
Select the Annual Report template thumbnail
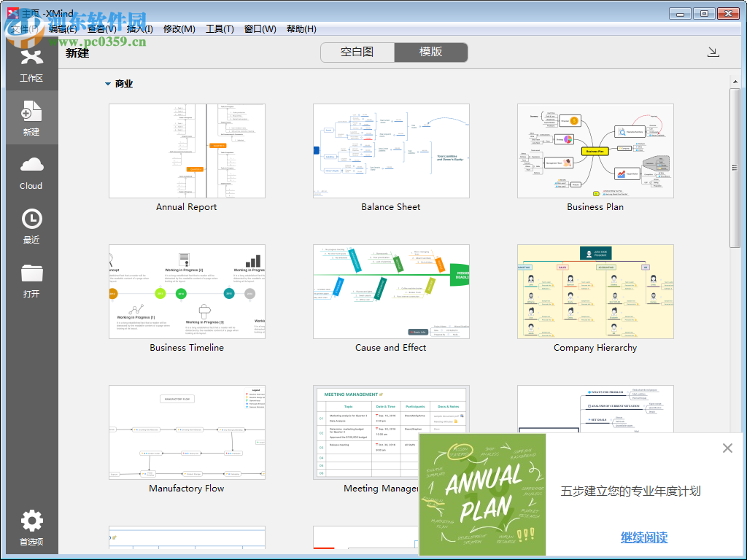(187, 151)
